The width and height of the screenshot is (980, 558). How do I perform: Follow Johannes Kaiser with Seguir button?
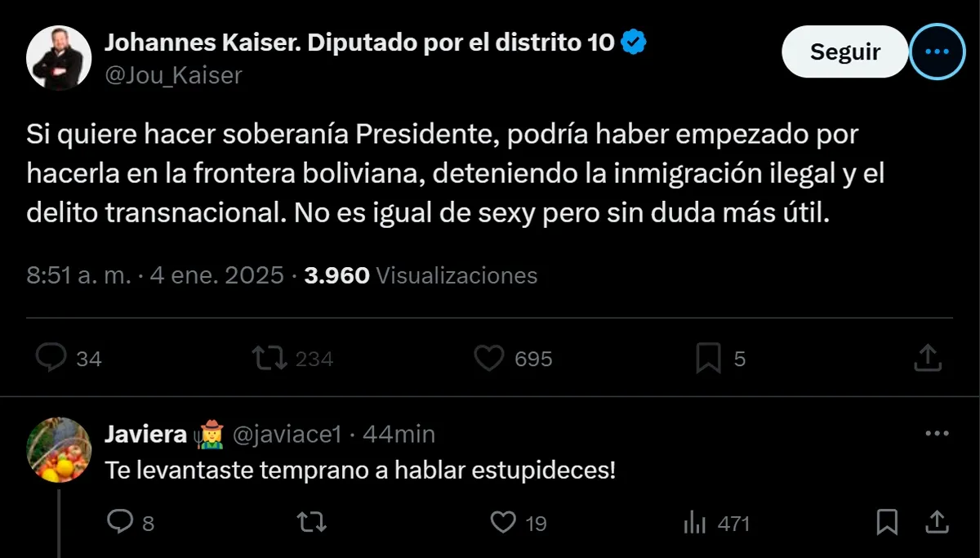point(844,52)
